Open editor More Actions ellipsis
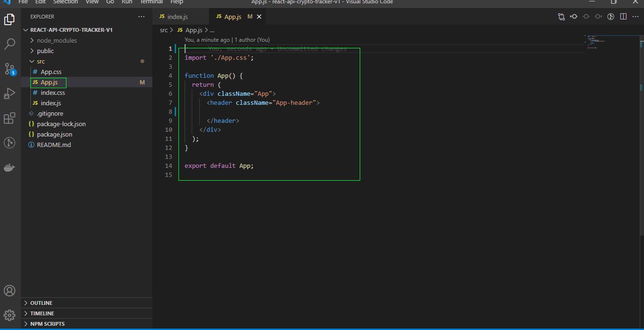 click(x=635, y=17)
